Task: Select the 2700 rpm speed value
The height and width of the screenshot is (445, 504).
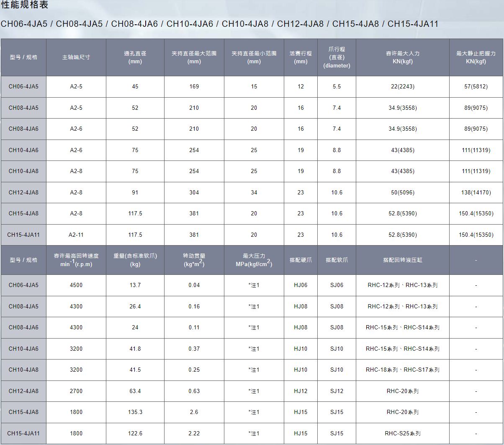Action: coord(76,391)
